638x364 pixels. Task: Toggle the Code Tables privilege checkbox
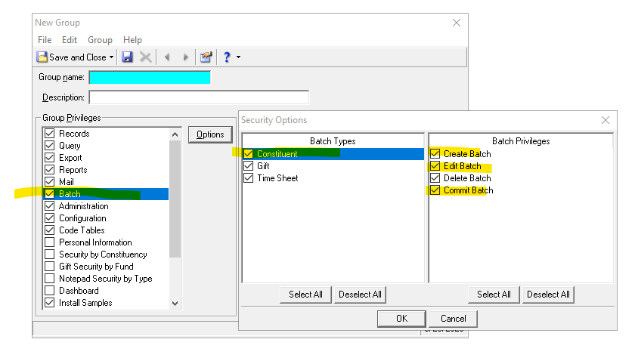point(50,230)
